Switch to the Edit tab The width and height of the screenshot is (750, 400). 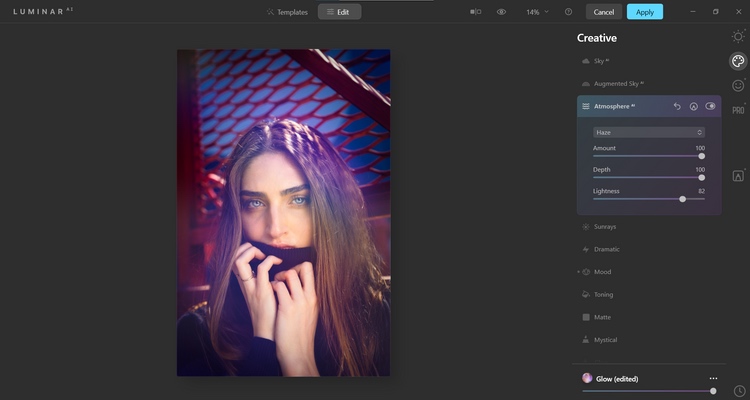(339, 12)
